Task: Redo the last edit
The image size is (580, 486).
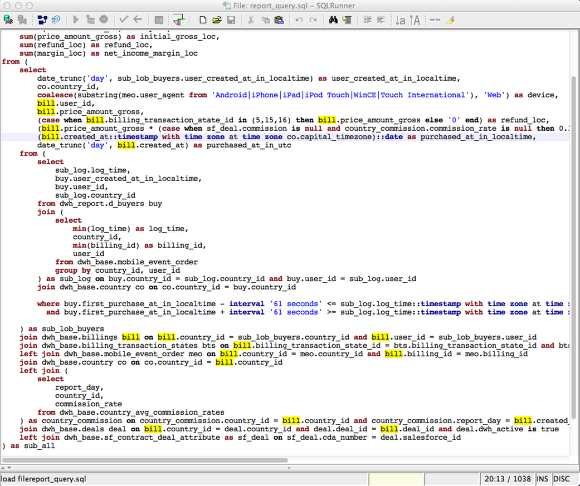Action: 313,20
